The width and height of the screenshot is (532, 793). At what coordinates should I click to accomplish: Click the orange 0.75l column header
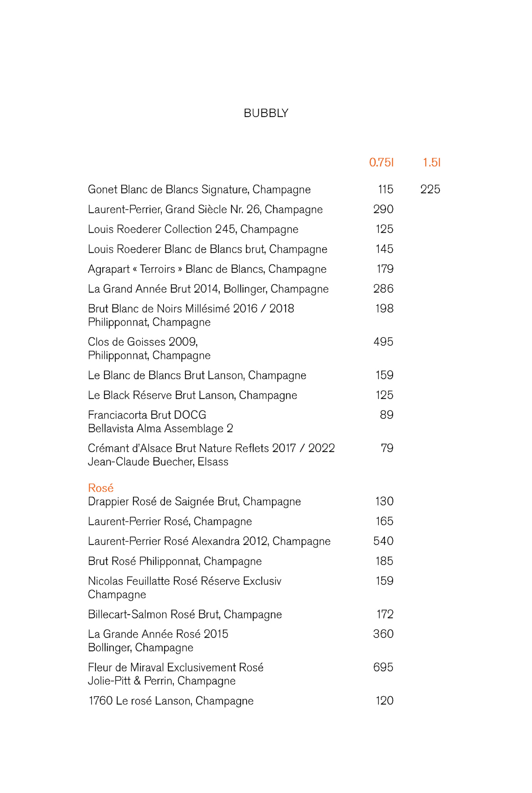(x=381, y=162)
